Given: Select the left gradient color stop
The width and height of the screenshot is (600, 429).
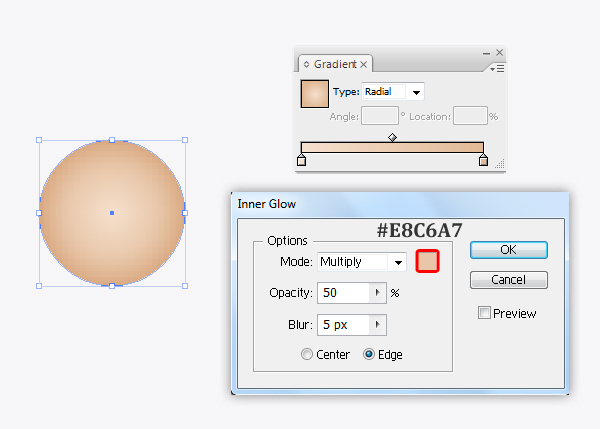Looking at the screenshot, I should point(302,160).
